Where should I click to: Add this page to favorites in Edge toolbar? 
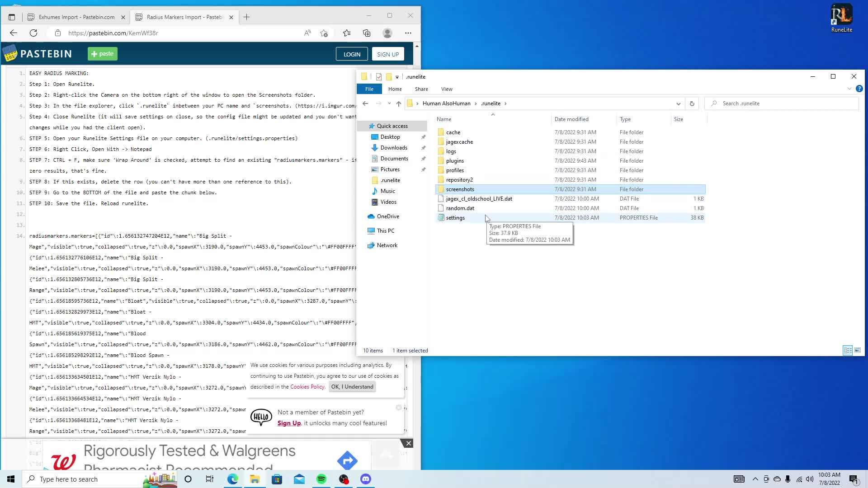point(324,33)
